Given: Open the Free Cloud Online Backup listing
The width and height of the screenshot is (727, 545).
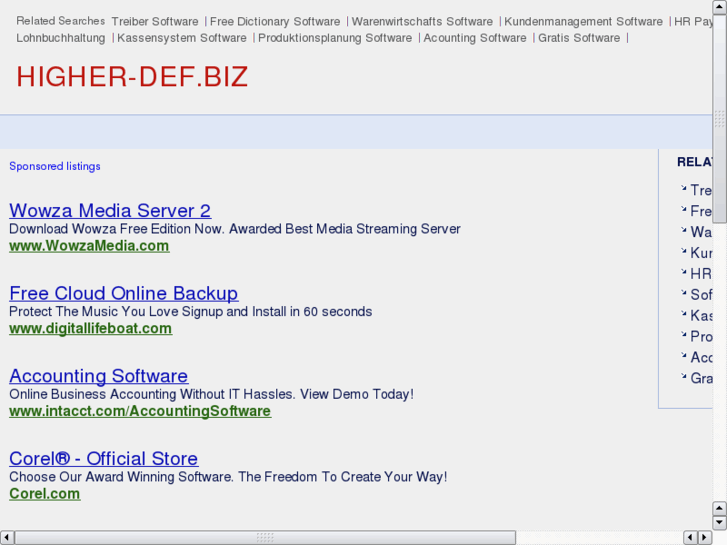Looking at the screenshot, I should pos(123,294).
